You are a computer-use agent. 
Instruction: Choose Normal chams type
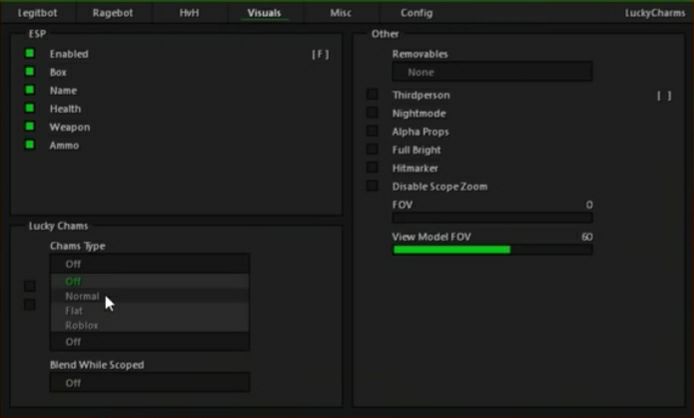tap(150, 296)
